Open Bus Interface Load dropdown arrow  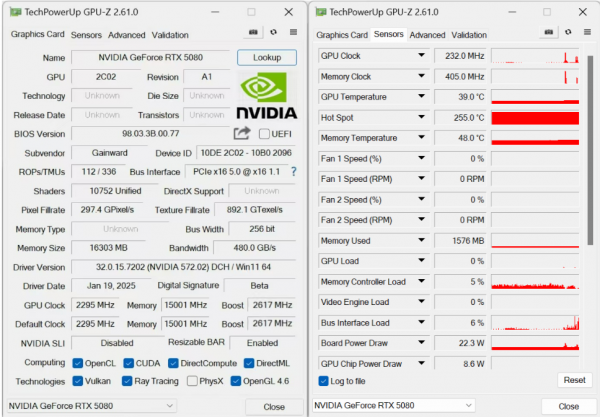(x=421, y=322)
